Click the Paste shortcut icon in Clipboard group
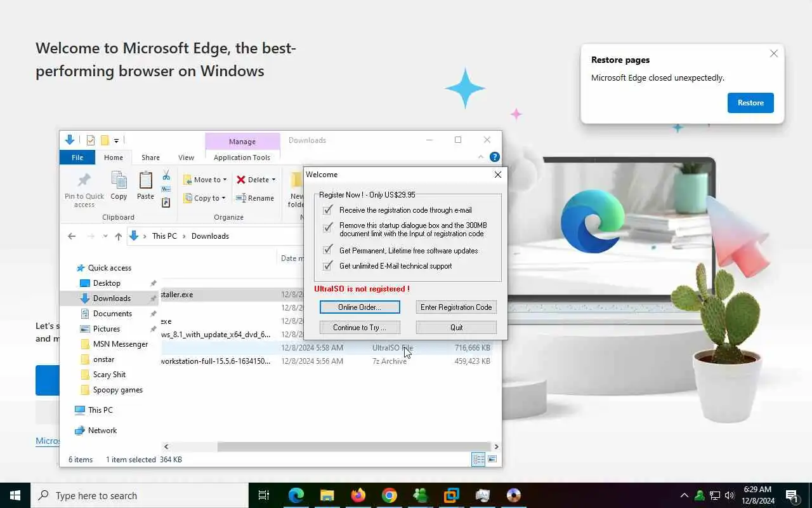This screenshot has width=812, height=508. click(x=166, y=203)
